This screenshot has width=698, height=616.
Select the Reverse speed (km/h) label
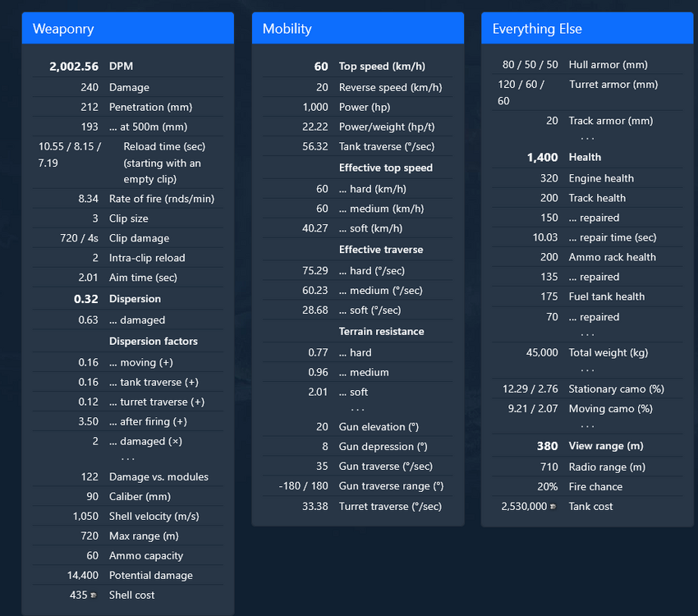click(390, 88)
